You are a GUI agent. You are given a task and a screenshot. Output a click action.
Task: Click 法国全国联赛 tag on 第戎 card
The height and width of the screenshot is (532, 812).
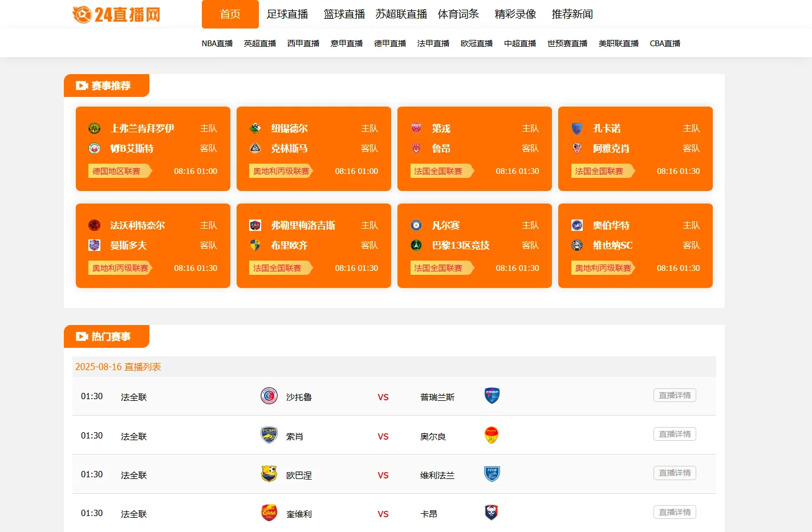[442, 171]
